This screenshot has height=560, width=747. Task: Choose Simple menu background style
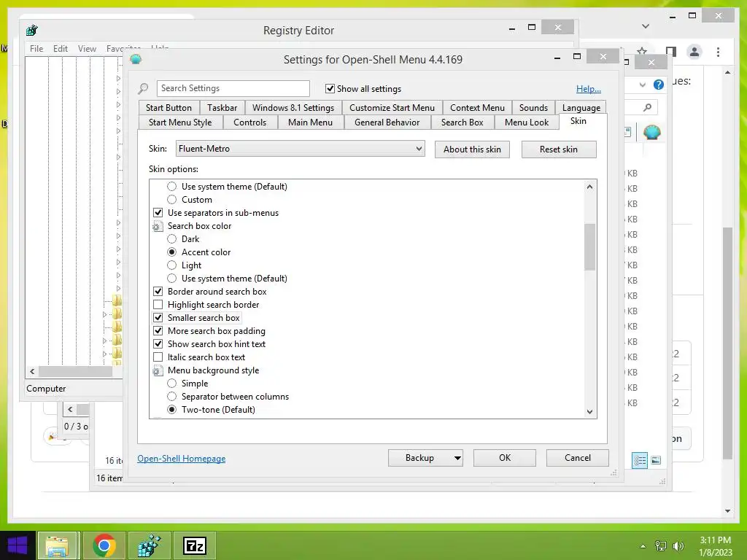coord(172,384)
